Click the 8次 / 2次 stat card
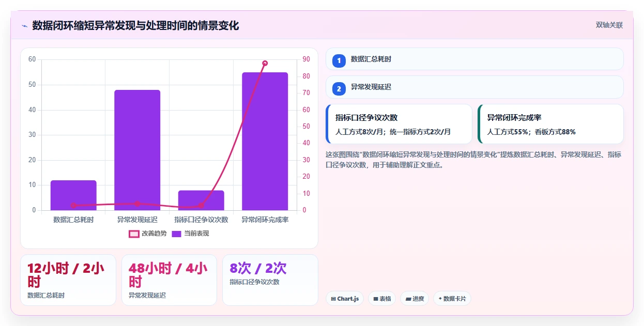The width and height of the screenshot is (644, 326). point(270,280)
